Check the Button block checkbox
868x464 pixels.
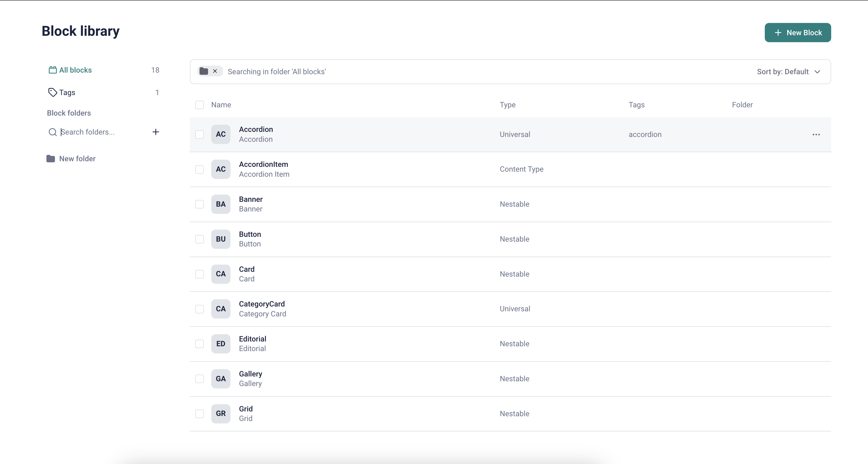[x=200, y=239]
